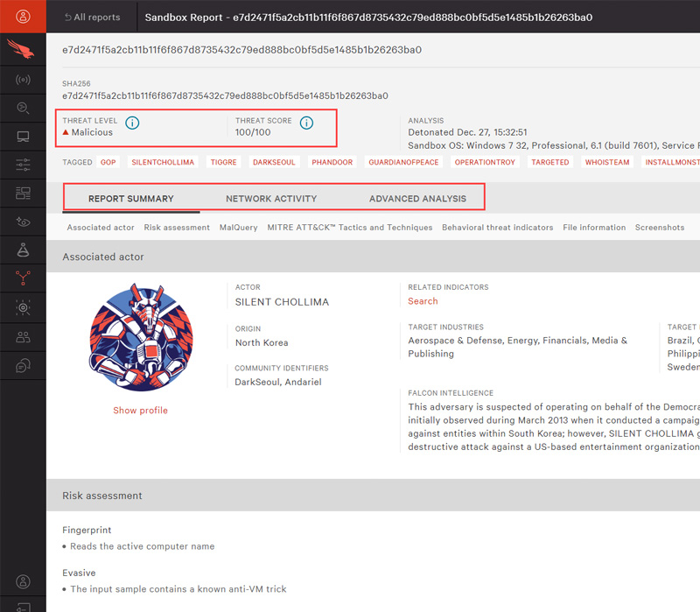Open the CrowdStrike Falcon home via logo
Viewport: 700px width, 612px height.
(x=23, y=50)
